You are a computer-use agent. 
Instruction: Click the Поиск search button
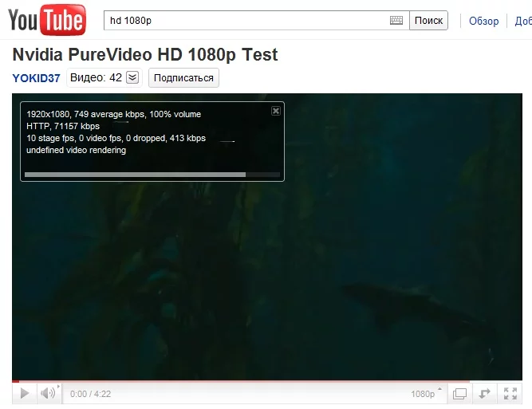[428, 21]
